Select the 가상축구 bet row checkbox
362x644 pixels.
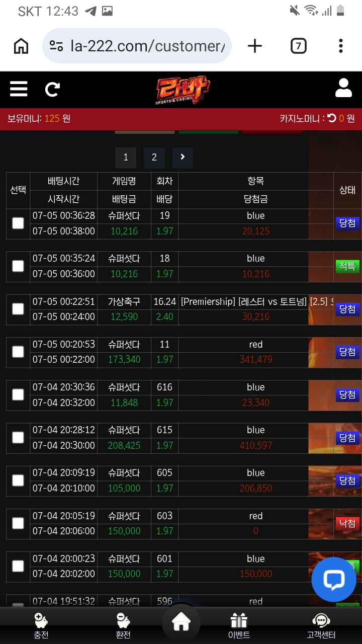18,309
